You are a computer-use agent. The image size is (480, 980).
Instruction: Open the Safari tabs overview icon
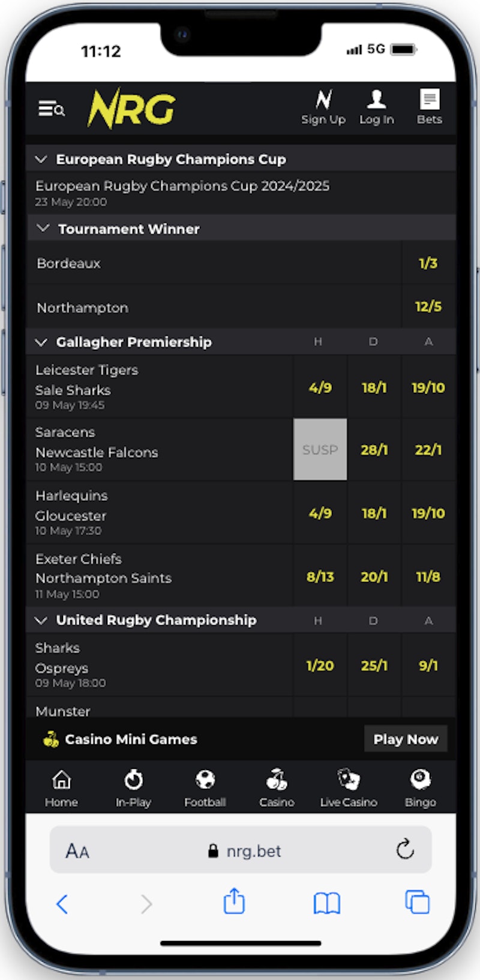(x=417, y=902)
